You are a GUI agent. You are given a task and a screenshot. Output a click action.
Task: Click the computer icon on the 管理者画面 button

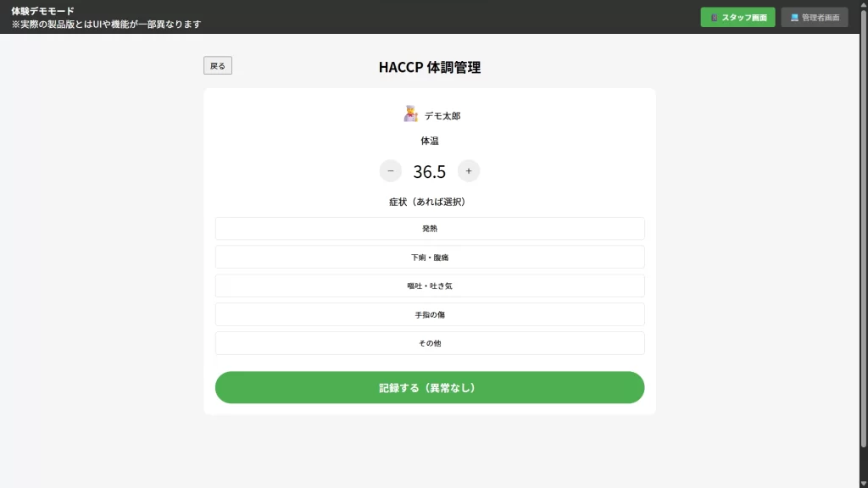794,18
